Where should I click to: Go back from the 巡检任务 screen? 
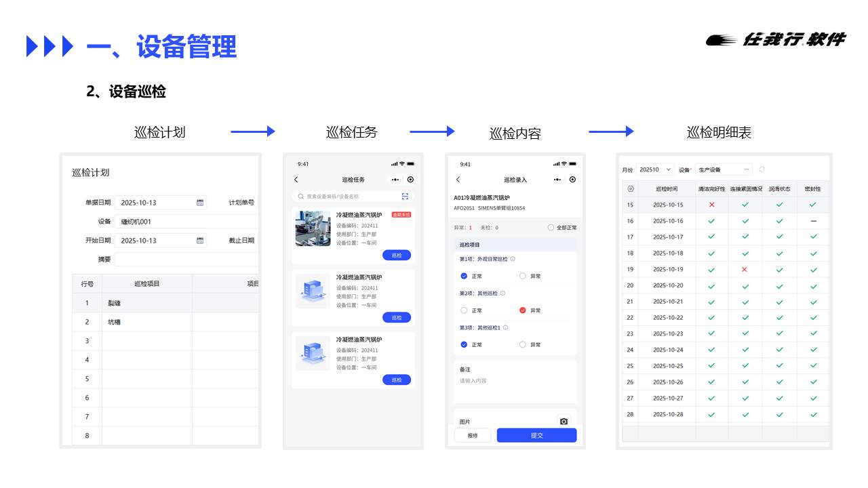pos(296,180)
